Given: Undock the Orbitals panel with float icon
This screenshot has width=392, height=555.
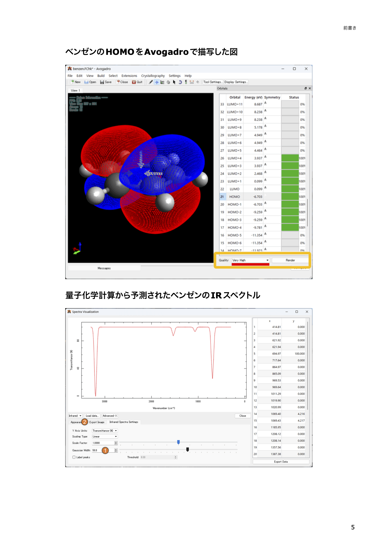Looking at the screenshot, I should (x=305, y=89).
